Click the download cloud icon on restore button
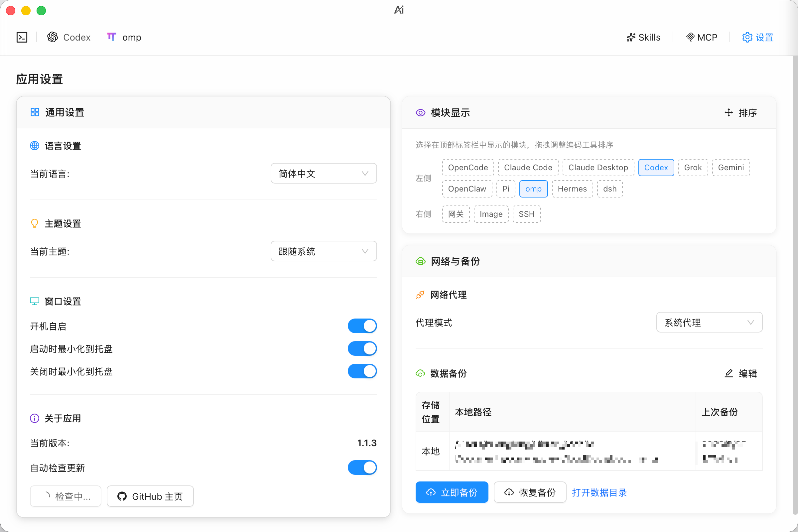The width and height of the screenshot is (798, 532). tap(509, 492)
